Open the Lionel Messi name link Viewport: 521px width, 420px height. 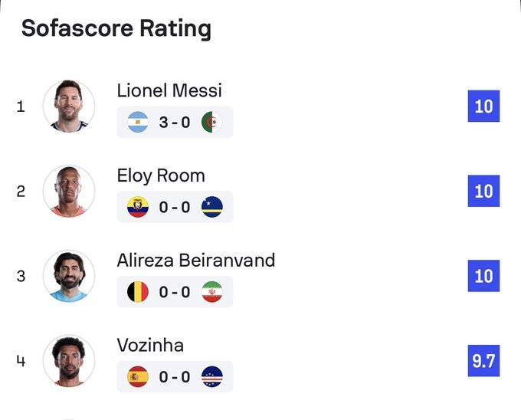[x=169, y=90]
